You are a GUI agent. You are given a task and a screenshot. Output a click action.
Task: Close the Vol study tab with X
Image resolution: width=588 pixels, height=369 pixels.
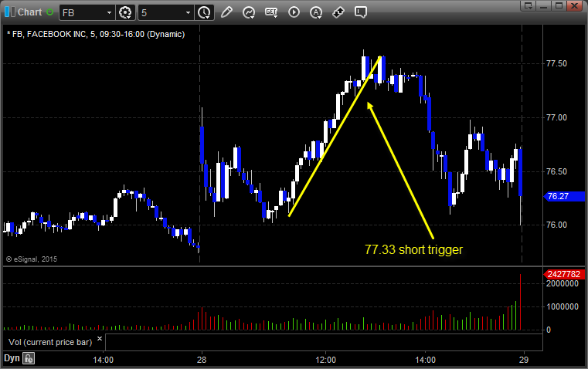point(100,339)
